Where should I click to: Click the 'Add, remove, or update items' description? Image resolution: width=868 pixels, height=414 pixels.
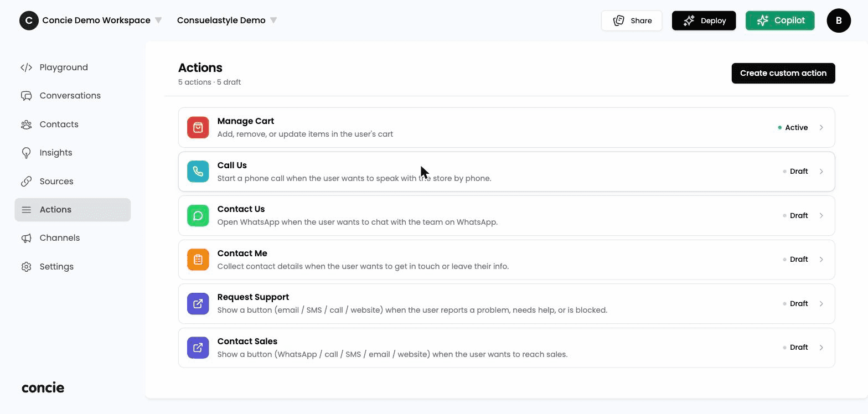305,134
